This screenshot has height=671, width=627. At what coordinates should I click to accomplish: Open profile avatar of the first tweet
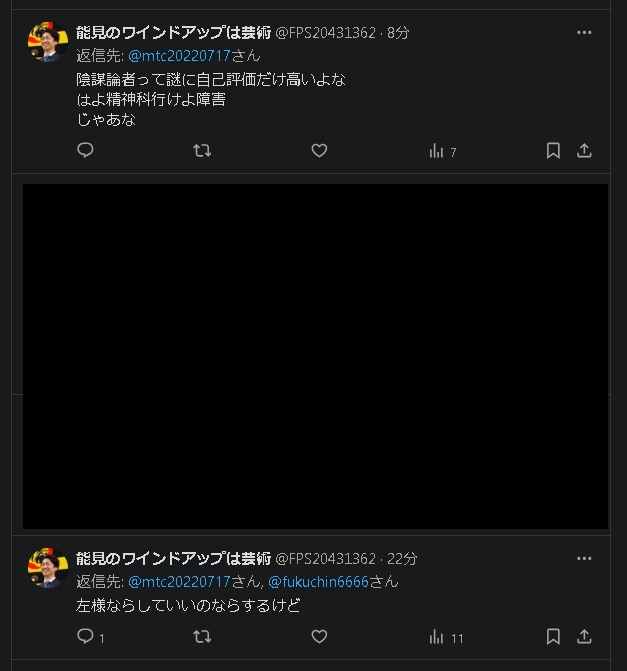tap(48, 42)
